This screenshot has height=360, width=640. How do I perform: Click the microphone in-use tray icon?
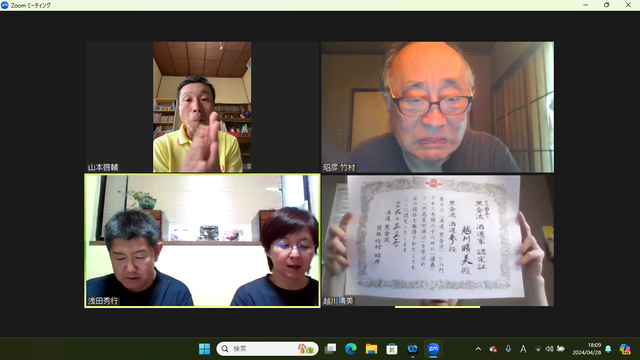[508, 349]
